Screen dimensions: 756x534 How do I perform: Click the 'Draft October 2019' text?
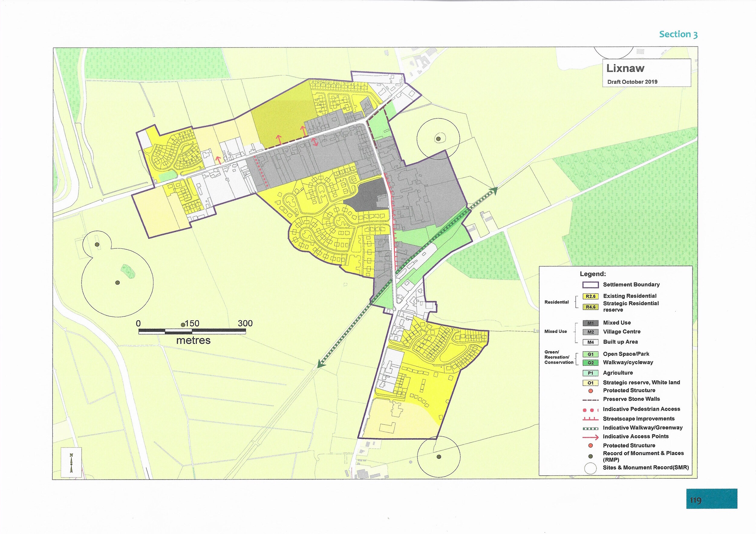[x=632, y=82]
